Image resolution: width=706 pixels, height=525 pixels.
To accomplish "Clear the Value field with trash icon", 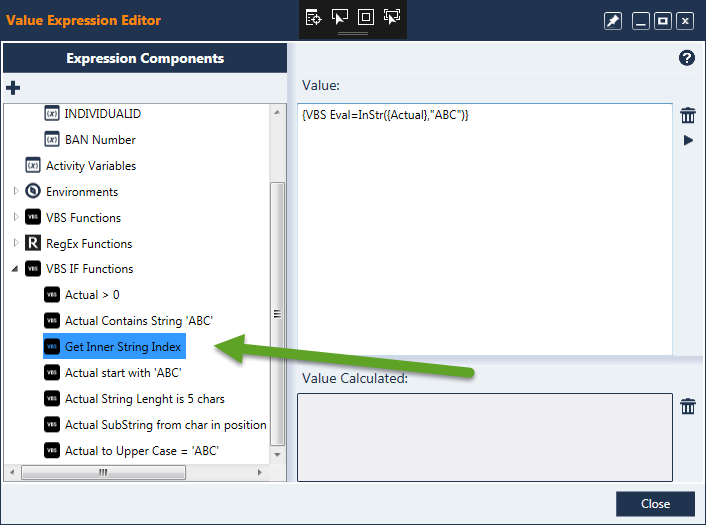I will 688,115.
